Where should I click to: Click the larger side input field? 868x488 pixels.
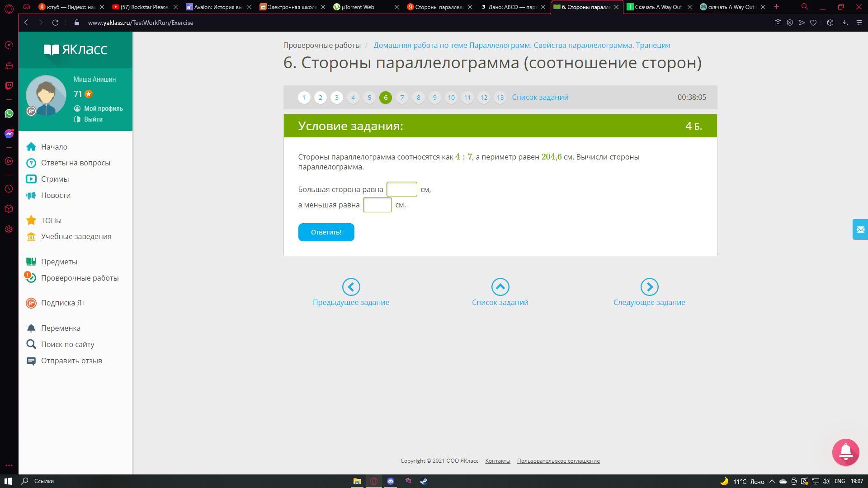pos(401,189)
